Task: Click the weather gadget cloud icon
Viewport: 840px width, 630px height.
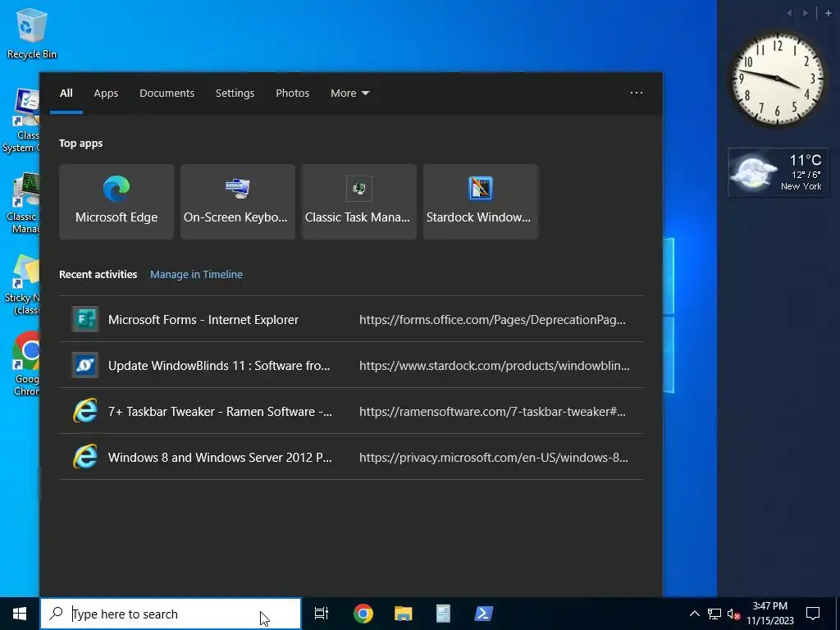Action: [x=754, y=172]
